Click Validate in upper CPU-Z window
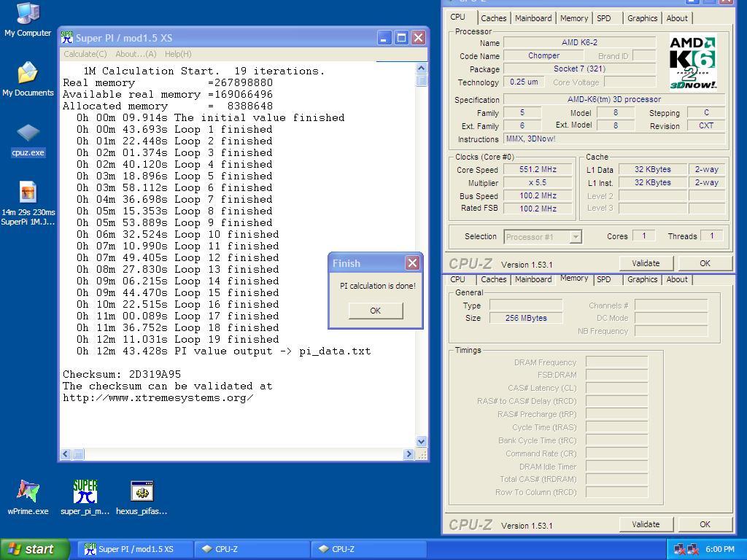 pos(646,263)
